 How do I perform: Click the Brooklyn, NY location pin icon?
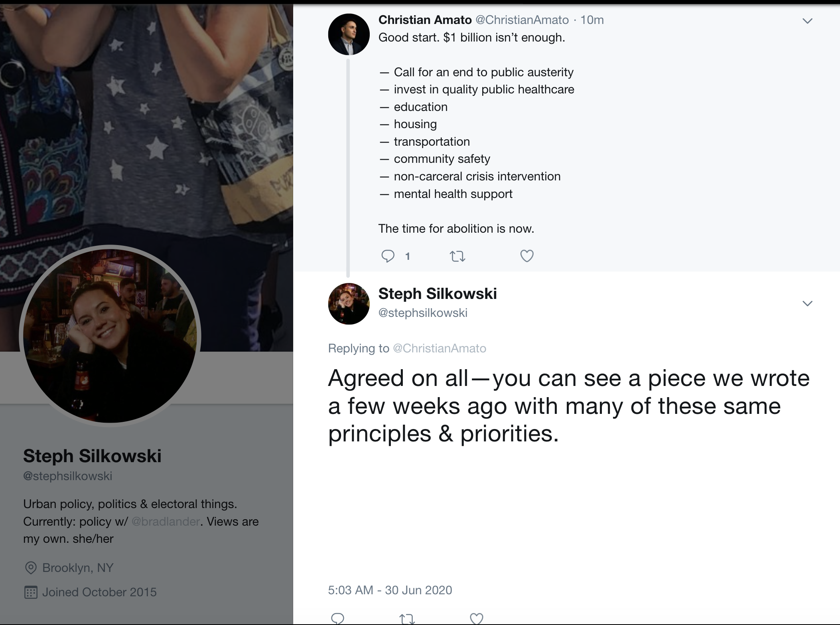coord(31,568)
